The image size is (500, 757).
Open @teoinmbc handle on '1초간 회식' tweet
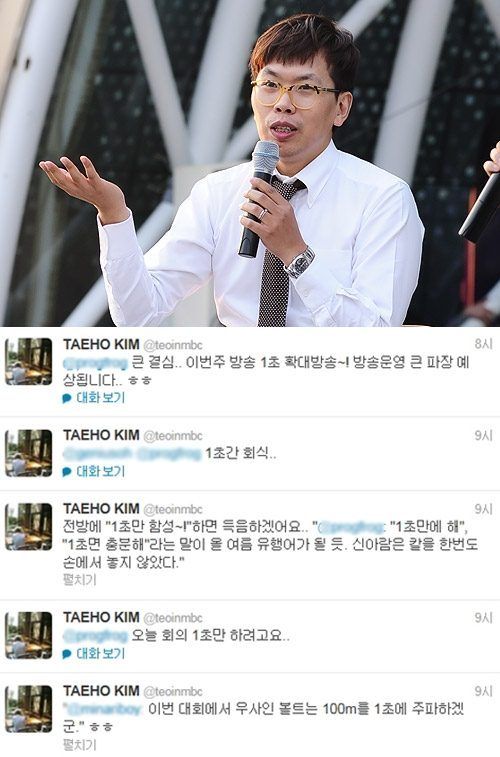click(173, 436)
